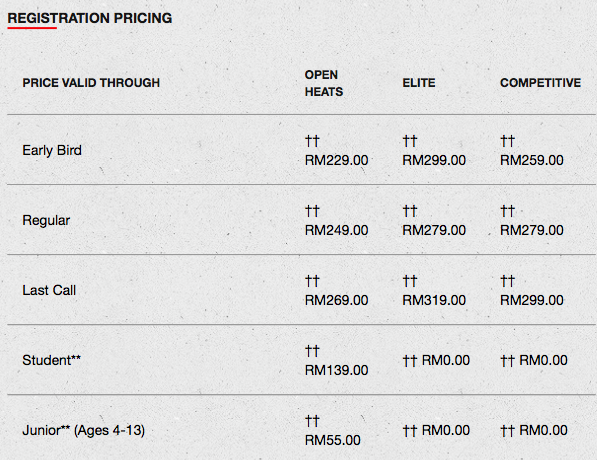Click the Registration Pricing heading
The height and width of the screenshot is (460, 597).
(x=90, y=18)
